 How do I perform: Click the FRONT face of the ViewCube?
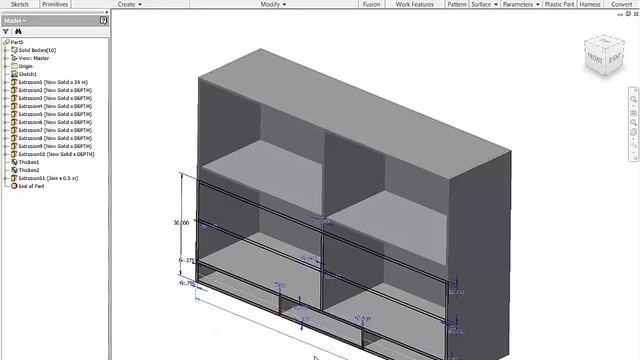click(x=595, y=59)
